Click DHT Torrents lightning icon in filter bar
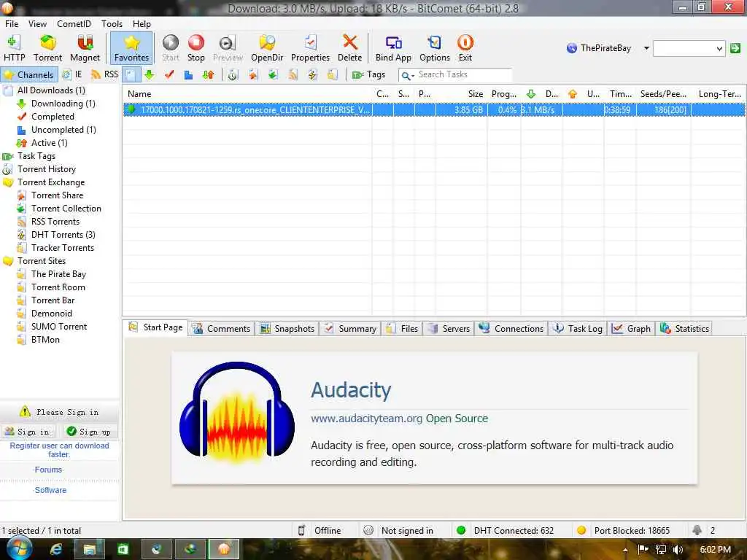The image size is (747, 560). [312, 75]
